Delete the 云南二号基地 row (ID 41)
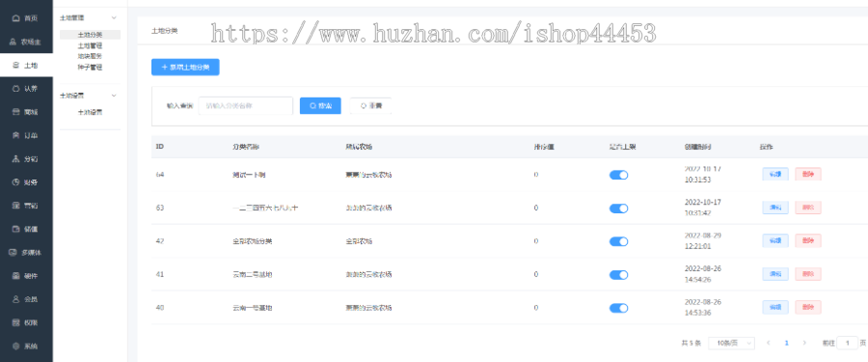Viewport: 868px width, 362px height. point(807,274)
